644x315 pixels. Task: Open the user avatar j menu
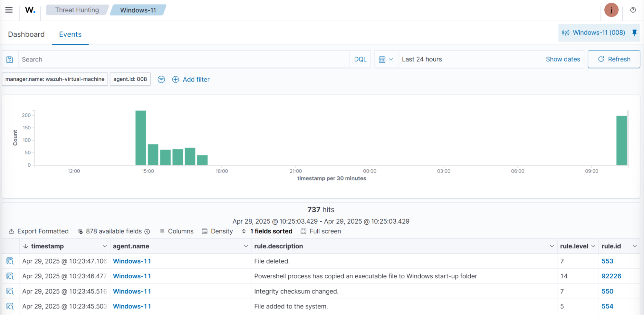(x=611, y=10)
